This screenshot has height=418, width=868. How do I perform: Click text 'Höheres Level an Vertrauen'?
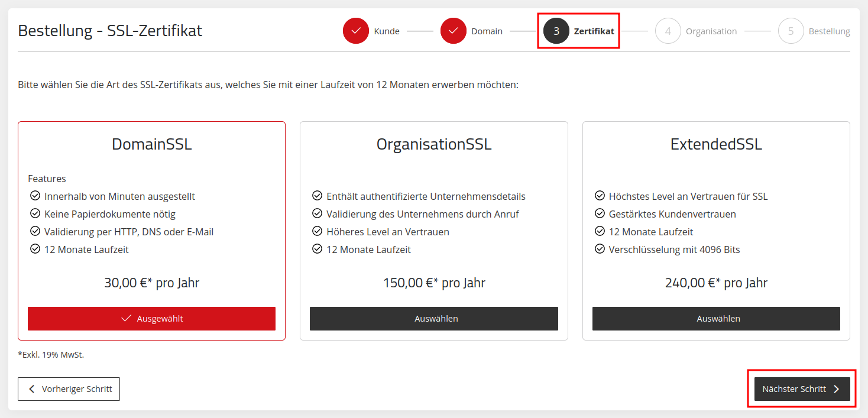(388, 232)
